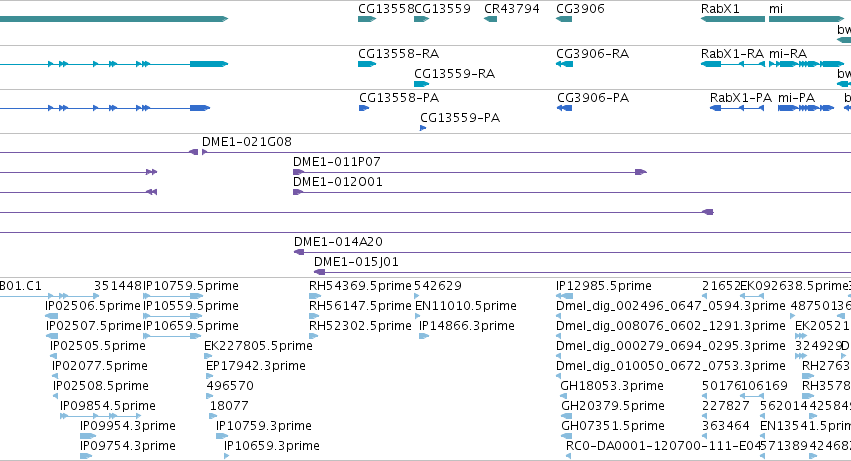
Task: Select the IP09854.5prime EST label
Action: (107, 406)
